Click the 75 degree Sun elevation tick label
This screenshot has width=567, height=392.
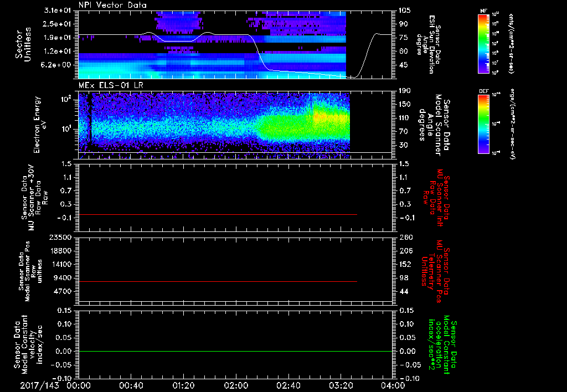click(x=404, y=38)
